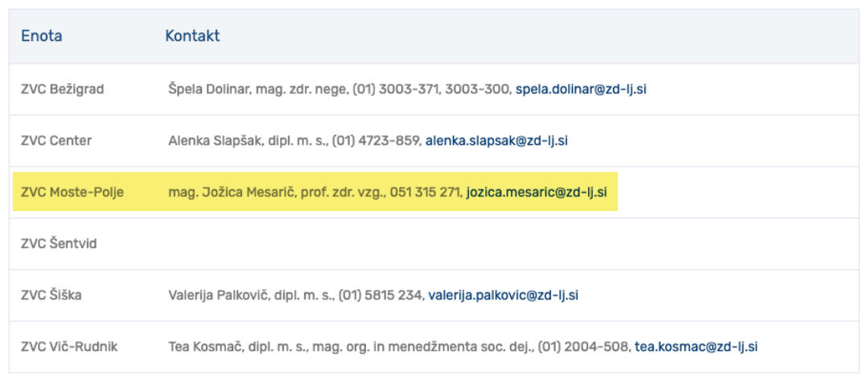Image resolution: width=868 pixels, height=384 pixels.
Task: Open valerija.palkovic@zd-lj.si email link
Action: tap(504, 295)
